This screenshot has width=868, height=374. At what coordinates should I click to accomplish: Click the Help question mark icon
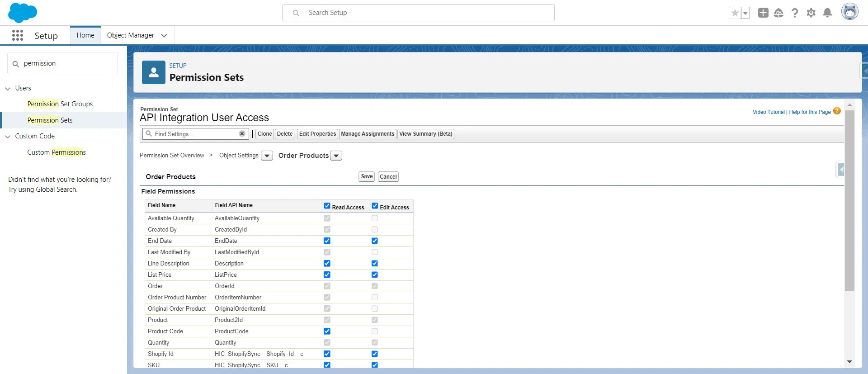point(795,13)
